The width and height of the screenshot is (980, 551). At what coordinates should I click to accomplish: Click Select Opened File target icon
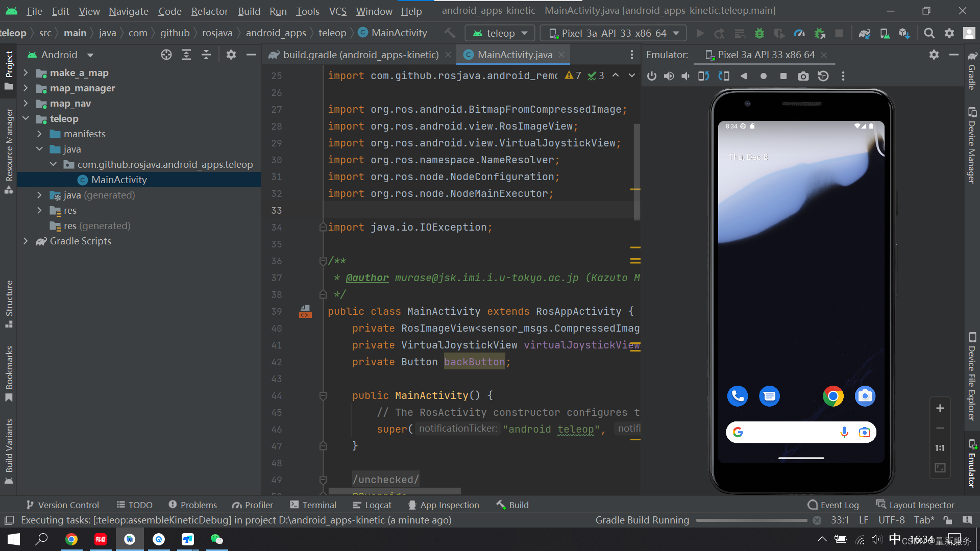click(x=166, y=55)
